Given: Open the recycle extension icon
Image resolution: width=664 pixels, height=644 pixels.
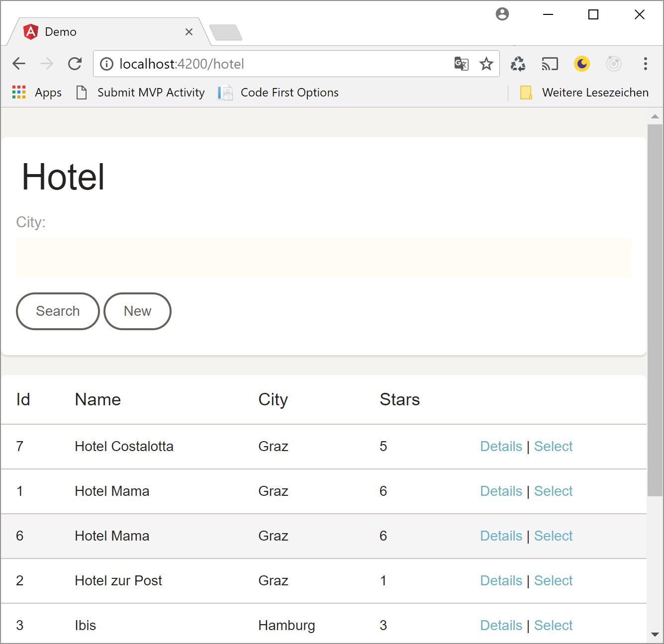Looking at the screenshot, I should [518, 64].
